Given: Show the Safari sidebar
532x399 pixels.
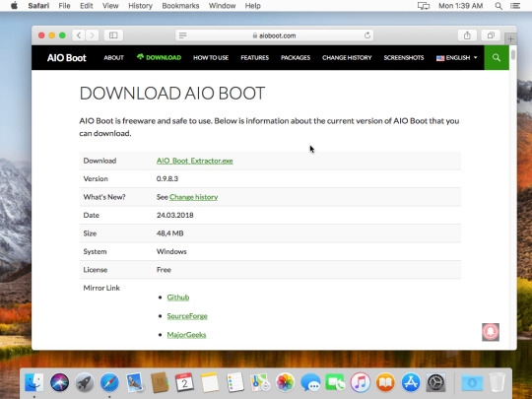Looking at the screenshot, I should (x=113, y=35).
